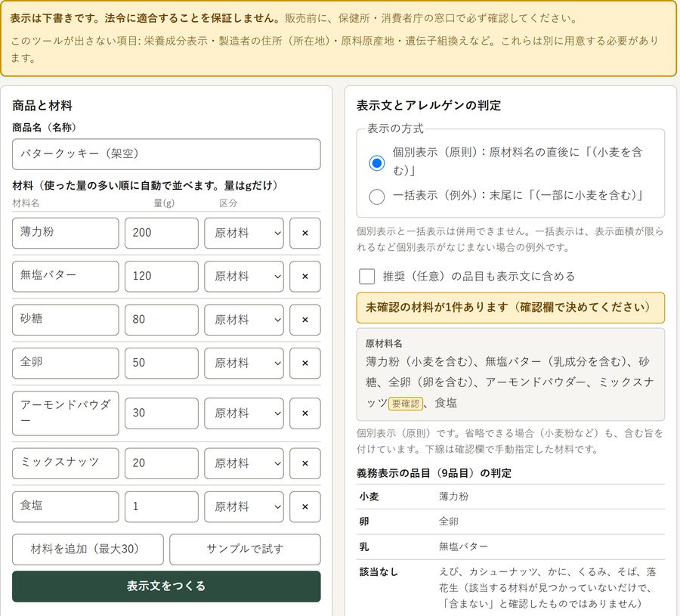Click the 表示文とアレルゲンの判定 heading
The width and height of the screenshot is (680, 616).
click(428, 105)
